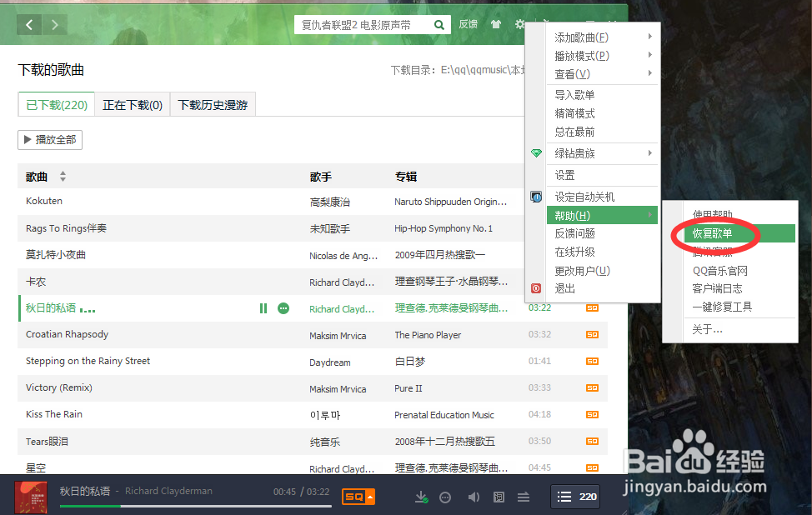Click the search magnifier icon
This screenshot has height=515, width=812.
coord(439,24)
